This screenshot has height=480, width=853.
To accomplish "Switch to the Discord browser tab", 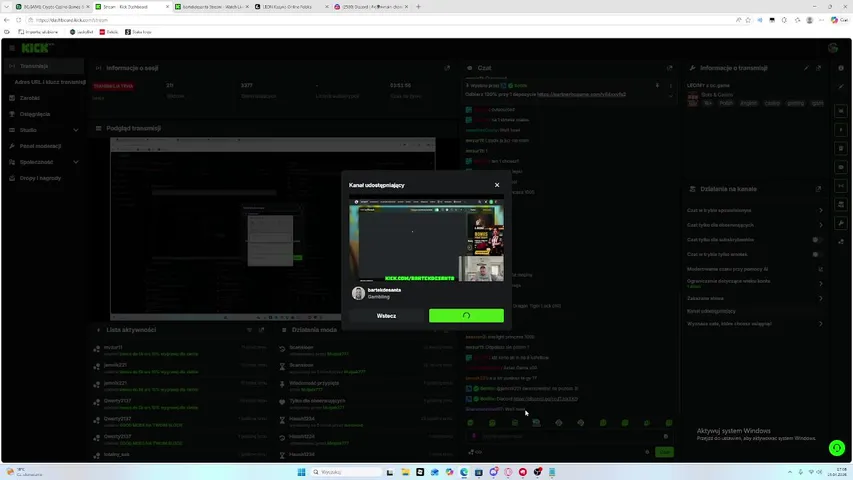I will tap(371, 7).
